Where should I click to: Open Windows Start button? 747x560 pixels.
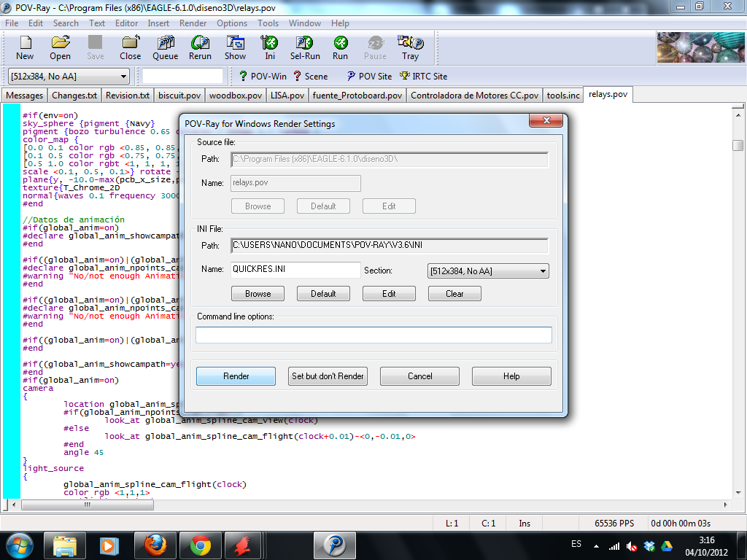click(x=19, y=545)
